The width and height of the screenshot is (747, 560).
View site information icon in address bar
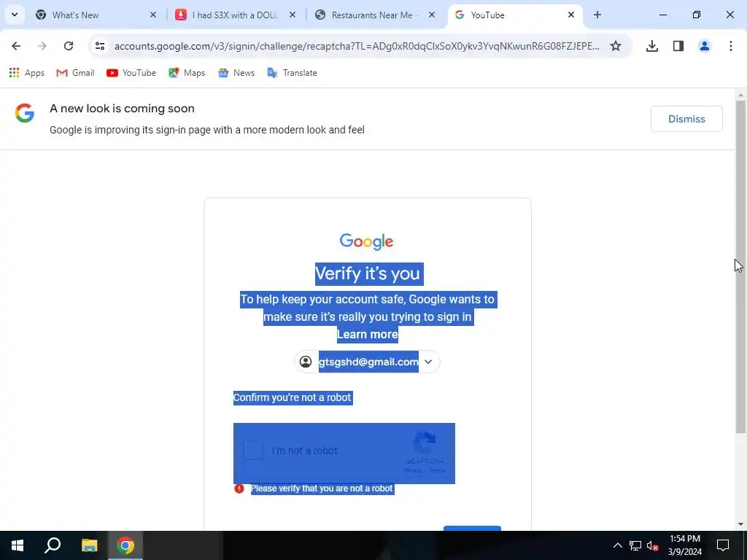click(x=99, y=46)
